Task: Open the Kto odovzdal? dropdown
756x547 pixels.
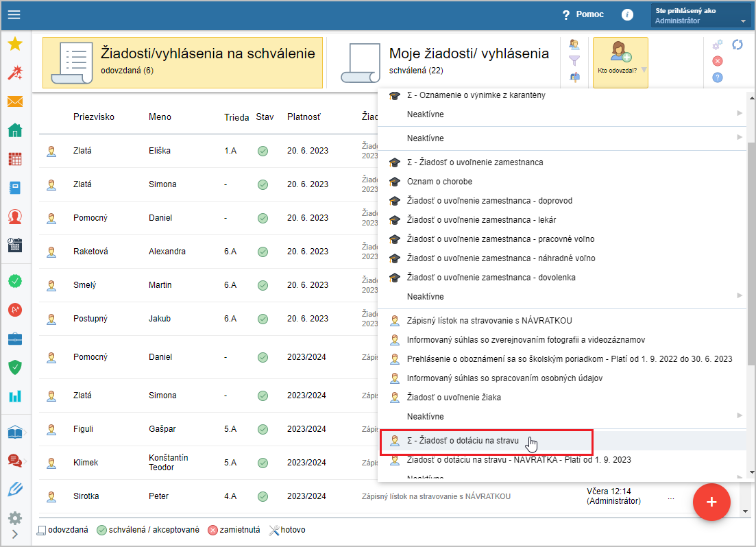Action: [x=620, y=62]
